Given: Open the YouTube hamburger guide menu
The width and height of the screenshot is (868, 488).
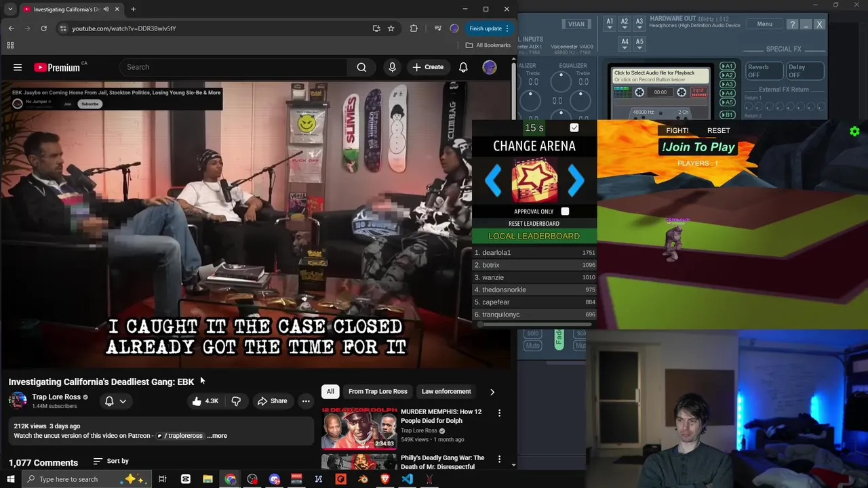Looking at the screenshot, I should [18, 67].
